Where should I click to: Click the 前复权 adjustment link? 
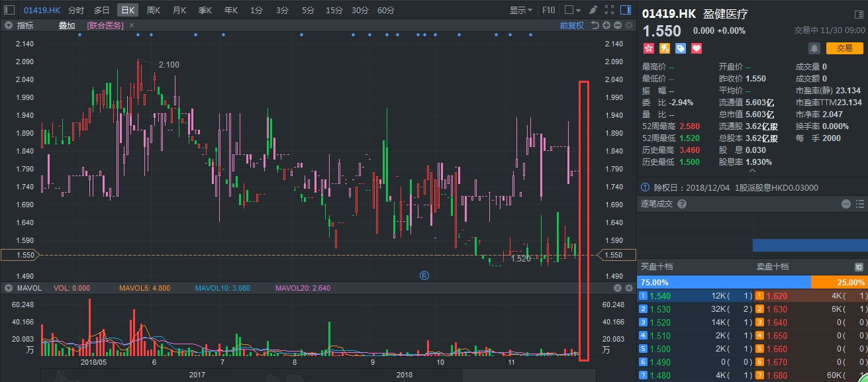tap(571, 26)
